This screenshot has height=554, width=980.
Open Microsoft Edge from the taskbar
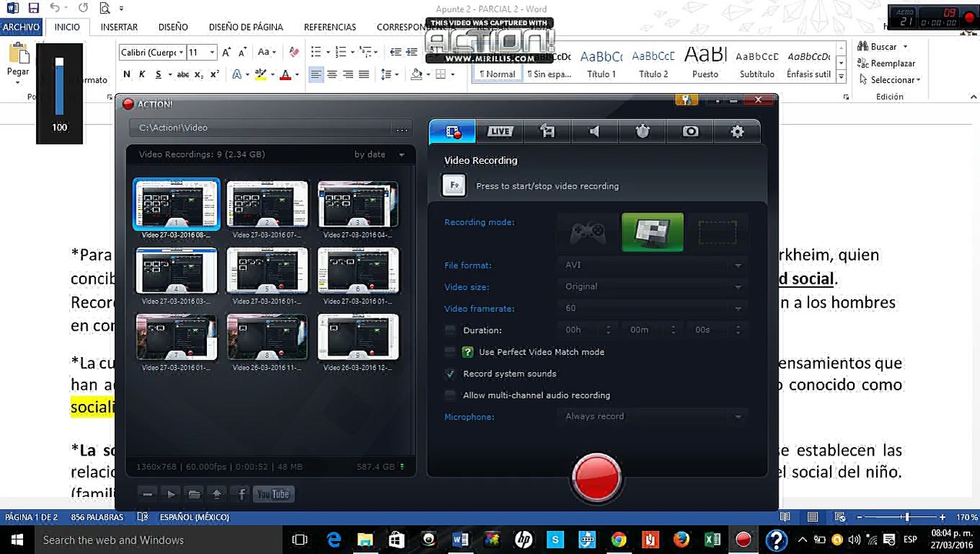(334, 540)
